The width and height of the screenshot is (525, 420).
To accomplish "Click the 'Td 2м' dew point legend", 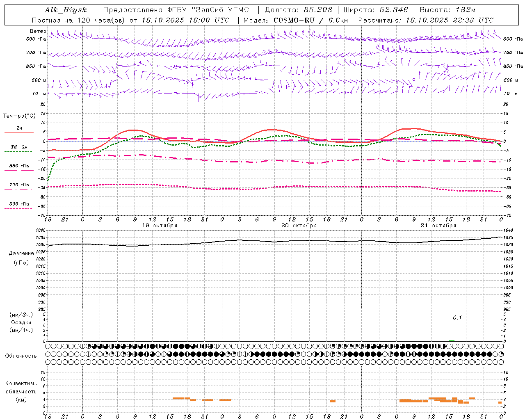I will 19,147.
